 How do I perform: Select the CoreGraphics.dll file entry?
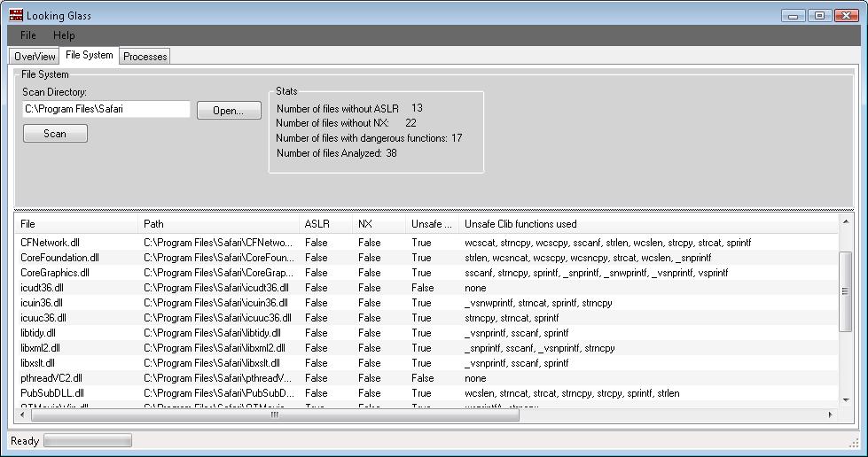click(426, 272)
